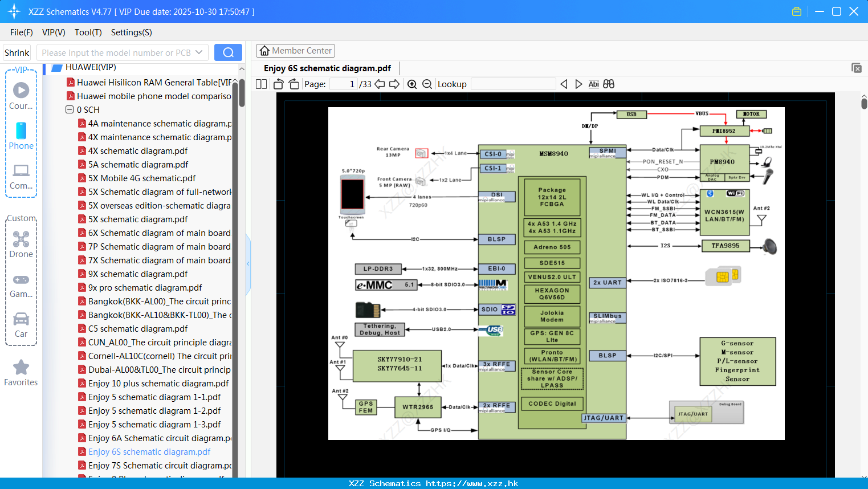Rotate the page counterclockwise

point(279,84)
